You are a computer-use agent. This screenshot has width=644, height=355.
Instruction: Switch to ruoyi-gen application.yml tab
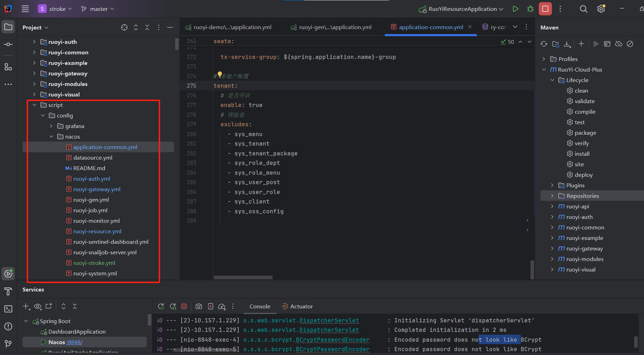331,27
